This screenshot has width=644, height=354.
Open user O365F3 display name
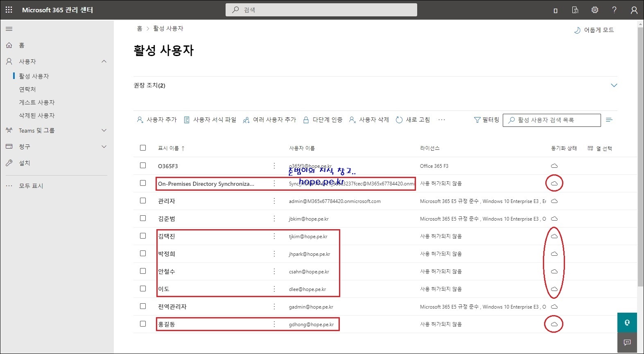[x=168, y=166]
